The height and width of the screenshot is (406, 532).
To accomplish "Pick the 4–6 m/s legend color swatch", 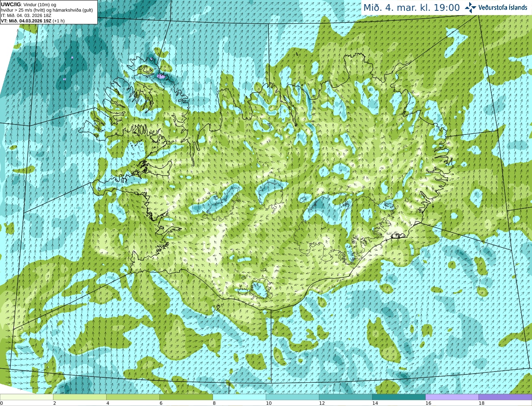I will 133,397.
